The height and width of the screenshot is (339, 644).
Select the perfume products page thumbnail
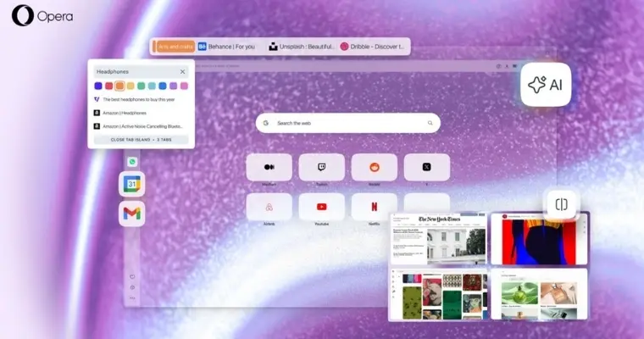pos(539,294)
